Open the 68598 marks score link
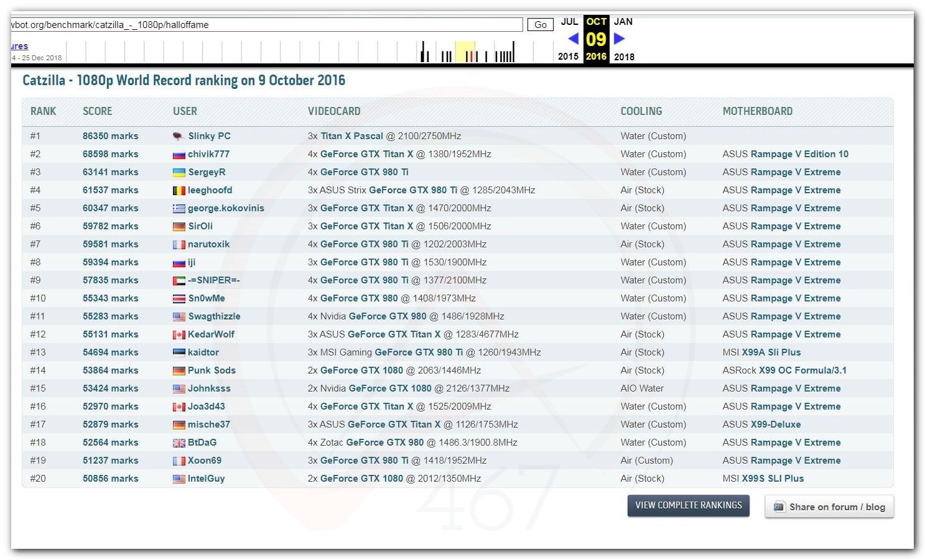Viewport: 925px width, 560px height. click(x=111, y=154)
